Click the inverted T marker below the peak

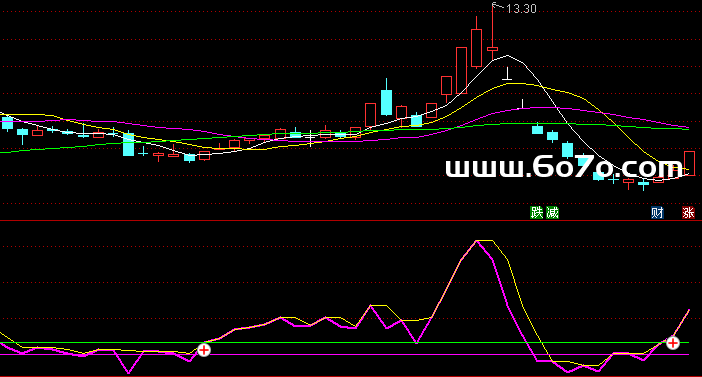(507, 74)
